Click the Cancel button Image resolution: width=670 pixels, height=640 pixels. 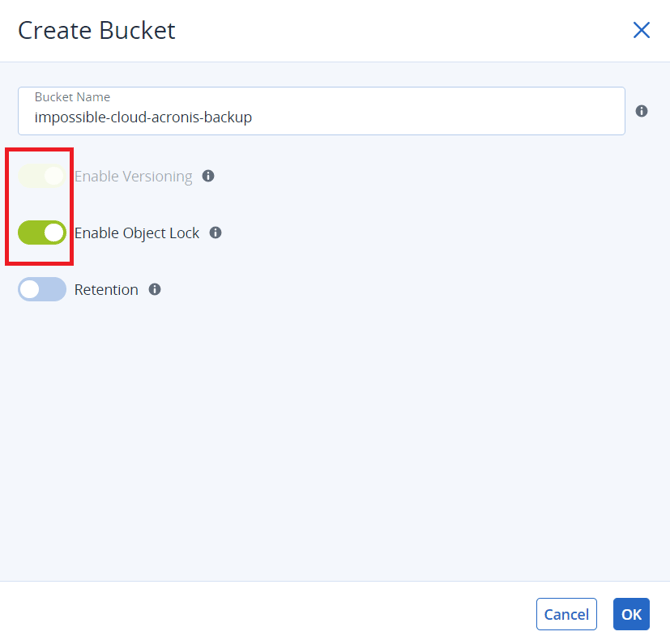tap(566, 614)
